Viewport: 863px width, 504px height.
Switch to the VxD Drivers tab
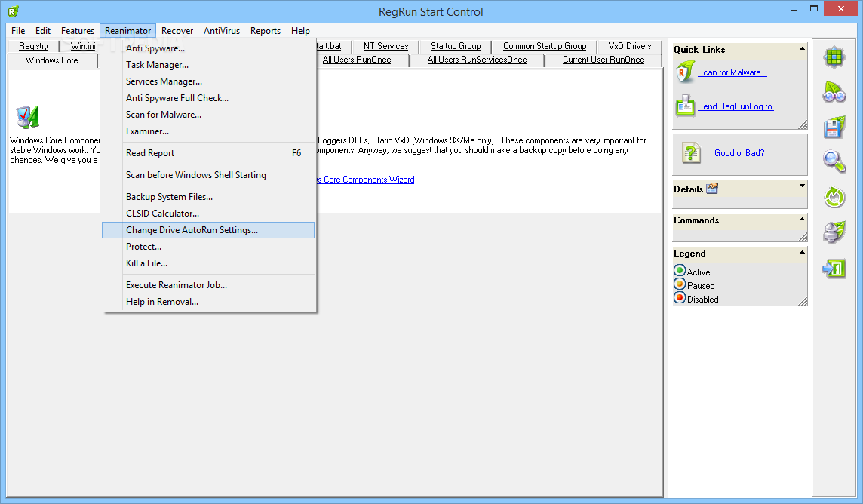[630, 46]
